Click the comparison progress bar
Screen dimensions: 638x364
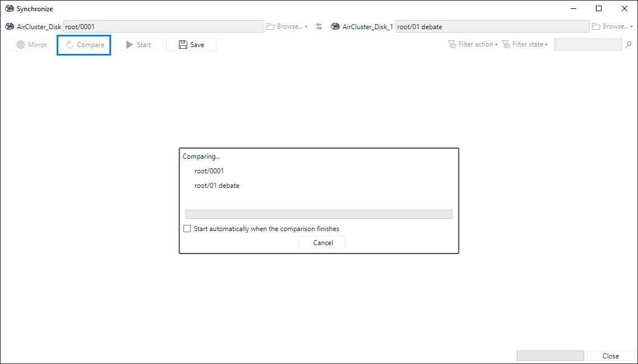(319, 214)
